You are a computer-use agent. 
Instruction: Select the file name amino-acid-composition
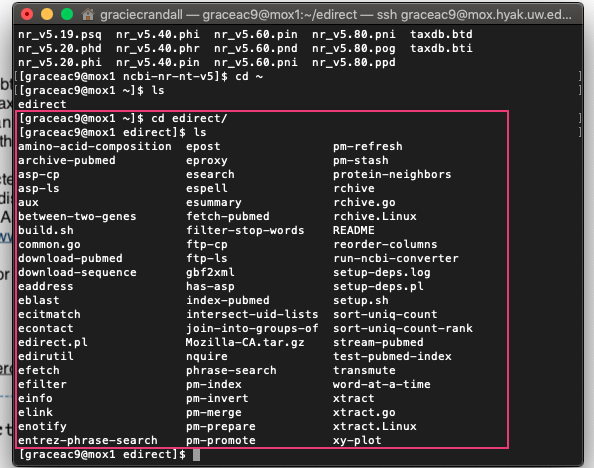click(x=95, y=146)
